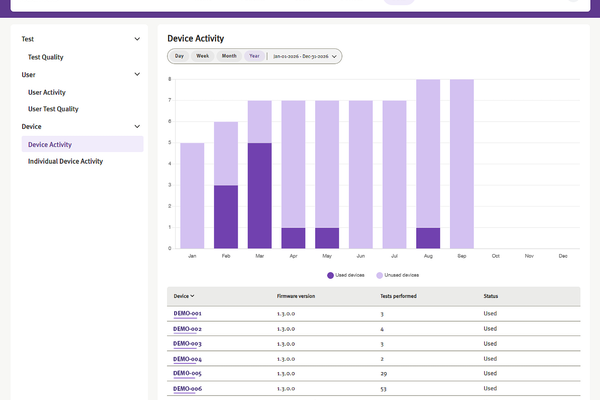Click the used portion of April bar
The width and height of the screenshot is (600, 400).
[293, 238]
